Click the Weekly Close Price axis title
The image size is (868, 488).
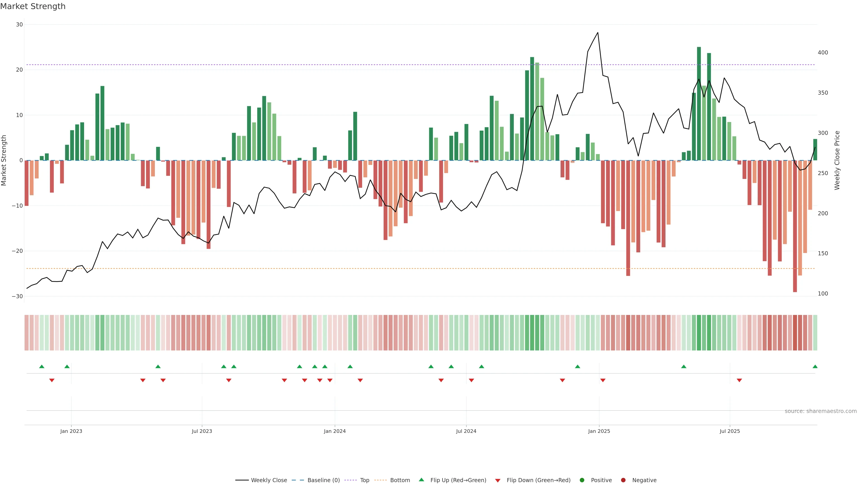(x=837, y=160)
